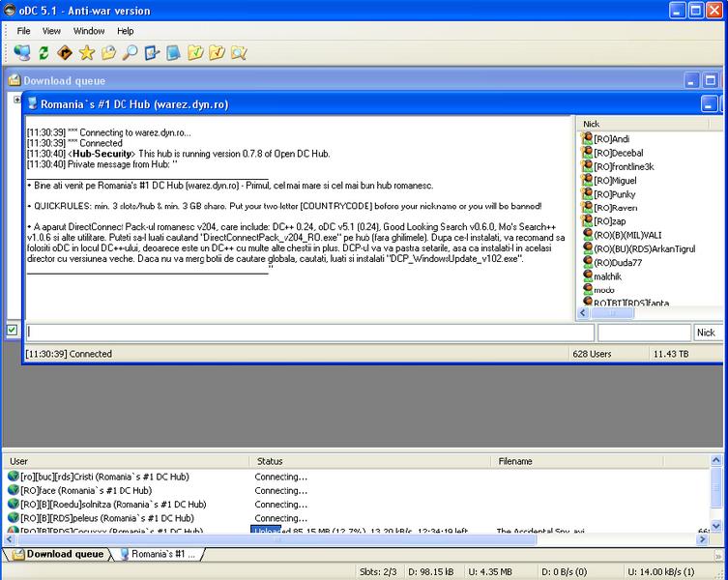Open Favorite Hubs star icon
This screenshot has width=728, height=580.
coord(87,52)
